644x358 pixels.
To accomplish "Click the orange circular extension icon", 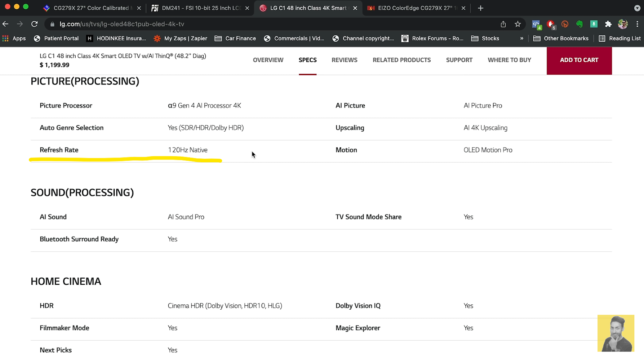I will point(565,24).
